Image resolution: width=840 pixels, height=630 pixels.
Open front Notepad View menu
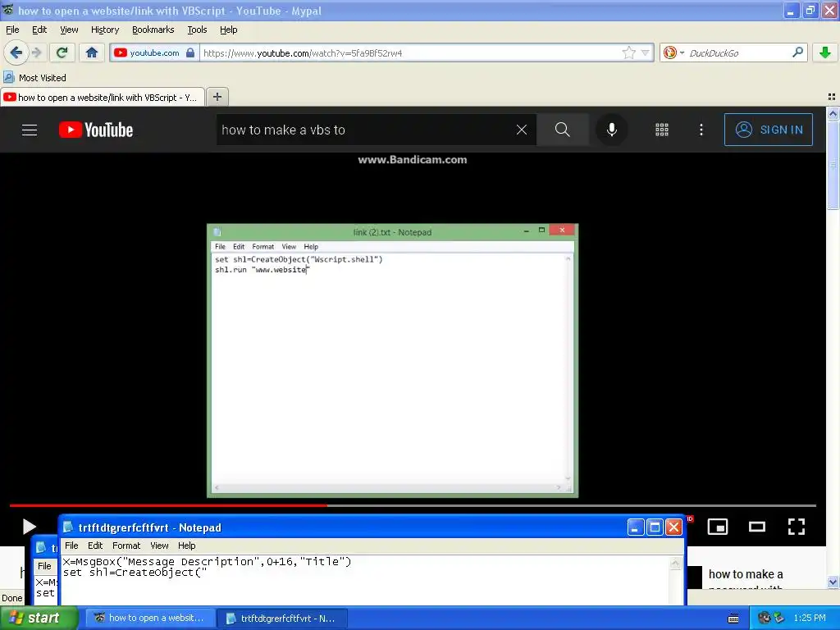coord(159,546)
